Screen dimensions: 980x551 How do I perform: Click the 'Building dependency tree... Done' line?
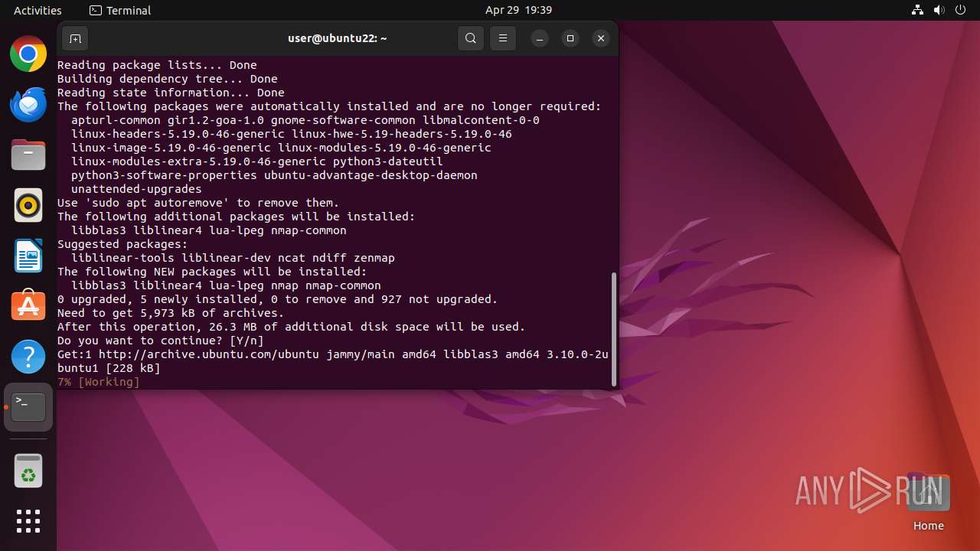tap(168, 79)
